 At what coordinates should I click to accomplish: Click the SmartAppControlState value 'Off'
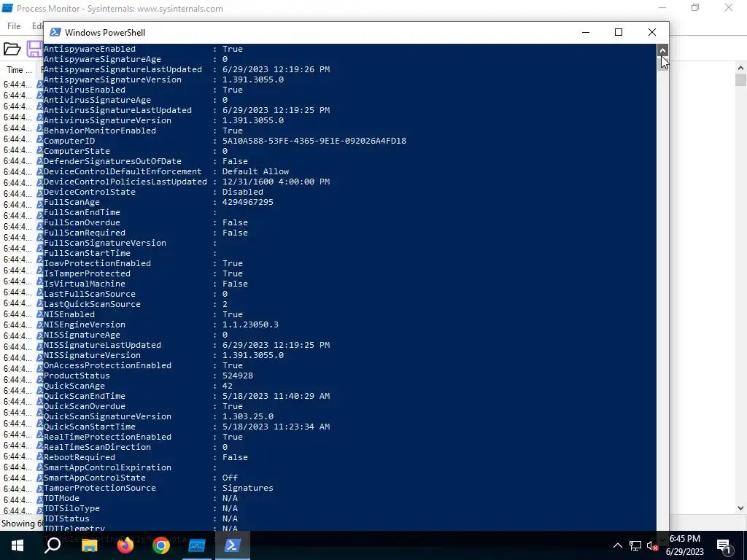230,478
